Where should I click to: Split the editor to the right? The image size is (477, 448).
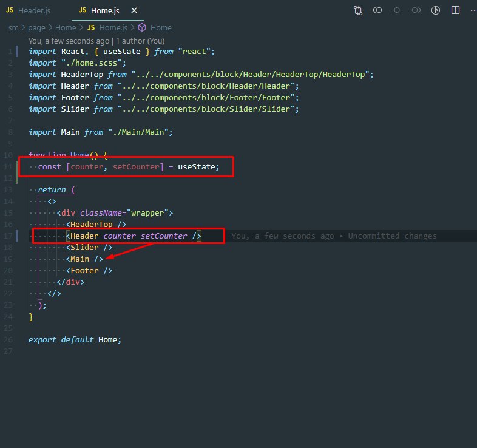pyautogui.click(x=455, y=10)
